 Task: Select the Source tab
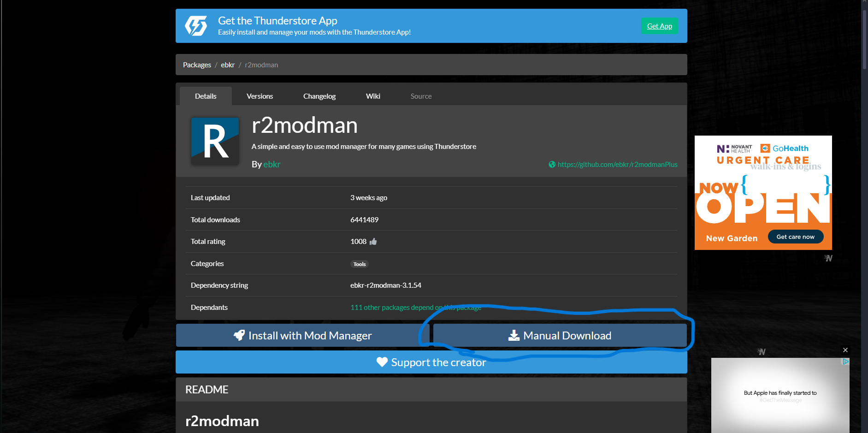coord(421,96)
